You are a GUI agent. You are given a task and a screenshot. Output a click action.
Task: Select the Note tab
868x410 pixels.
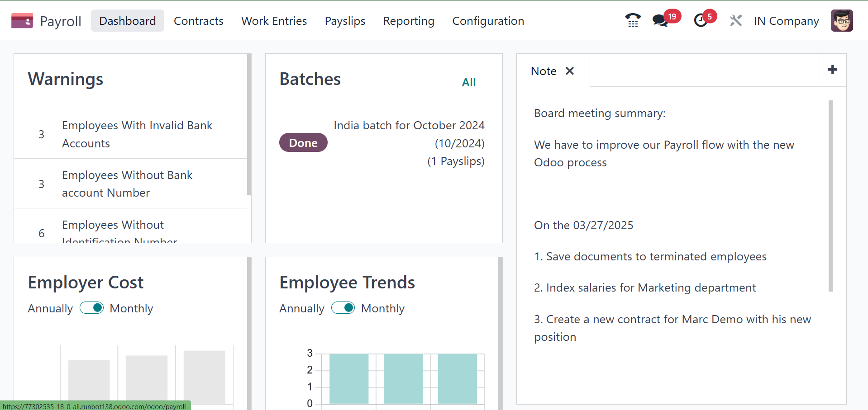click(x=544, y=71)
